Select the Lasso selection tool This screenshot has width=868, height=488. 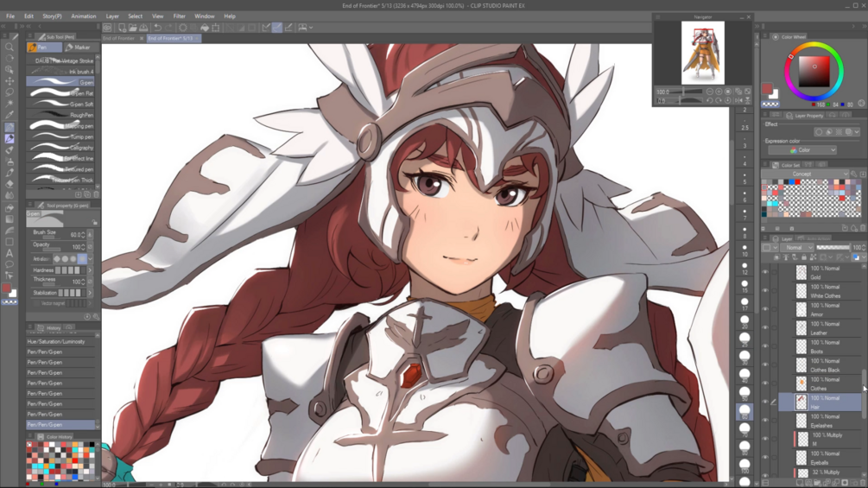pyautogui.click(x=10, y=92)
